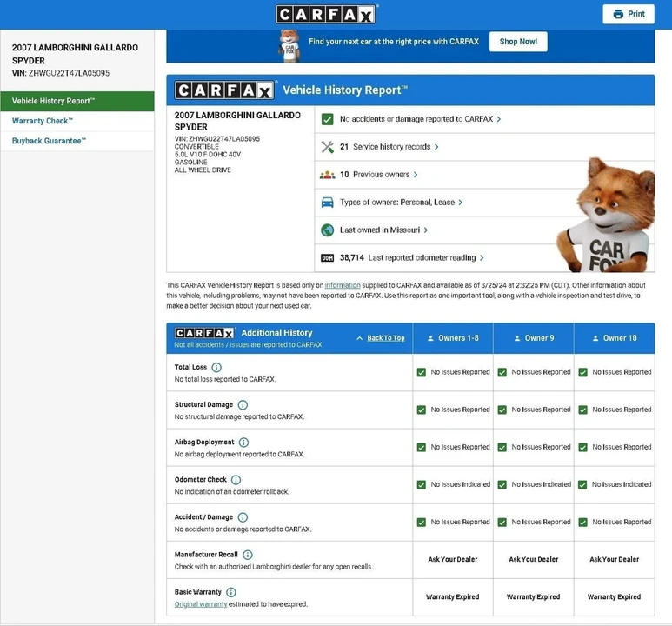Image resolution: width=672 pixels, height=626 pixels.
Task: Expand the Types of owners chevron
Action: pos(460,203)
